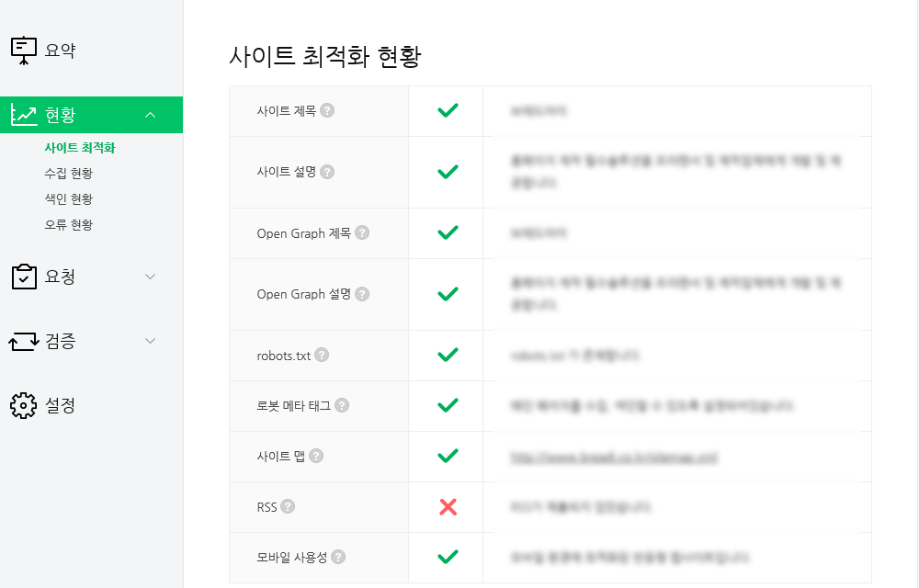
Task: Switch to 수집 현황 menu item
Action: pyautogui.click(x=68, y=173)
